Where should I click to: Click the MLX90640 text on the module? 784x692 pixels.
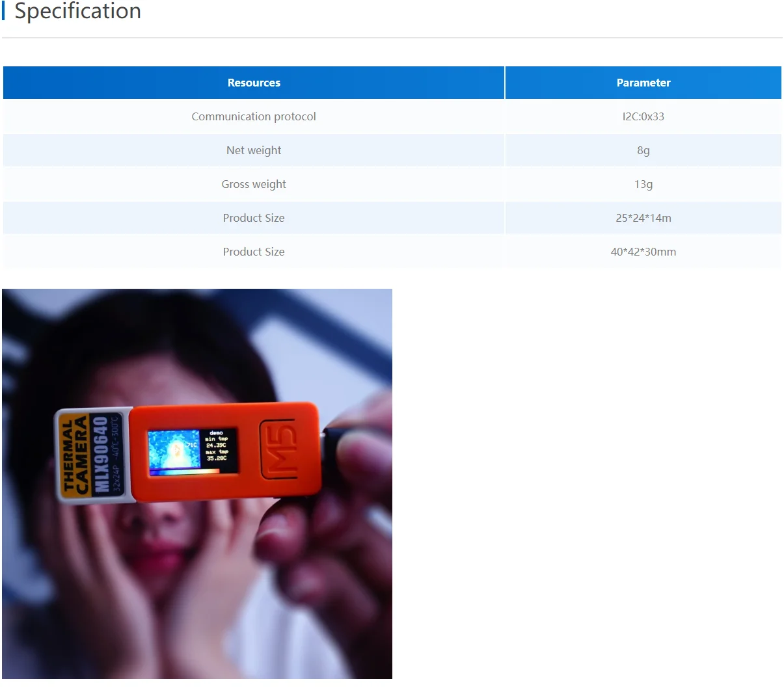click(x=101, y=454)
